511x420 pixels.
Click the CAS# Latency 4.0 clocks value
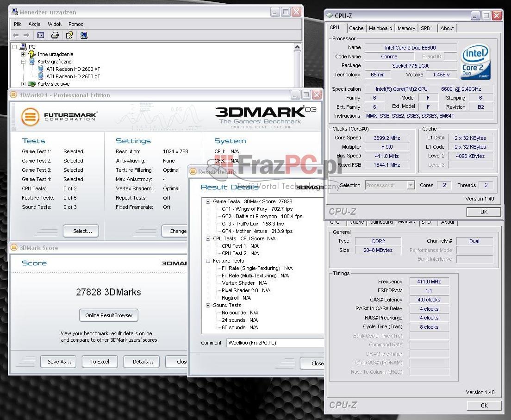pos(429,300)
